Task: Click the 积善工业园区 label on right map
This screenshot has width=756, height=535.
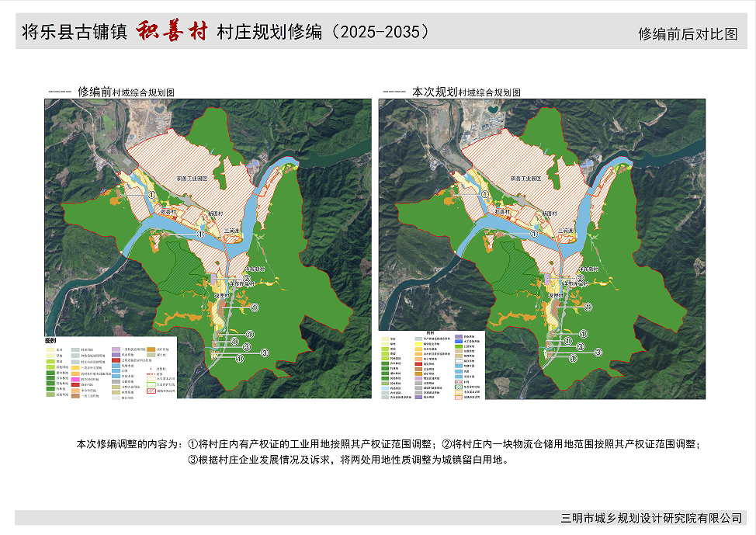Action: point(528,178)
